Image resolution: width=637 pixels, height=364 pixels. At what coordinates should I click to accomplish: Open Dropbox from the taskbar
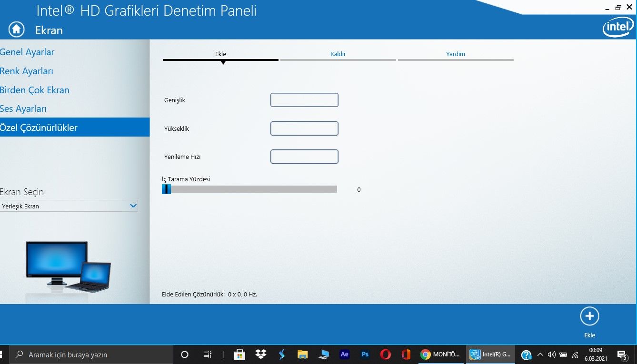(260, 354)
